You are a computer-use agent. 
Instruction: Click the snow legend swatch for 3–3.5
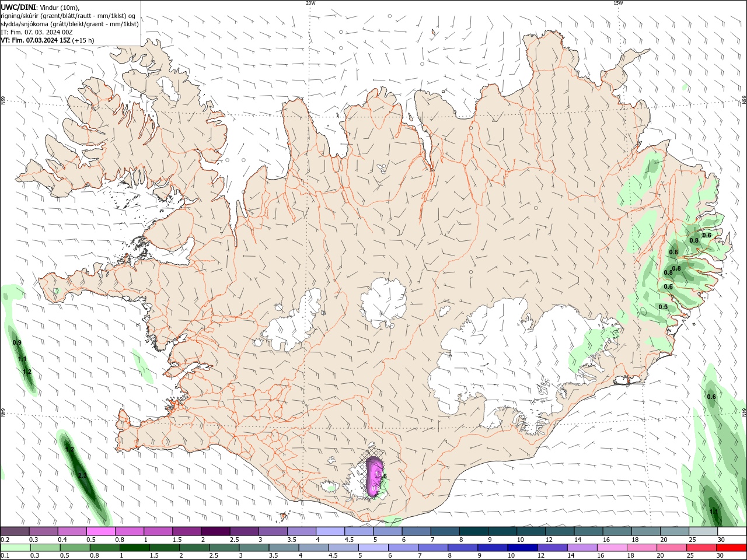pyautogui.click(x=272, y=531)
